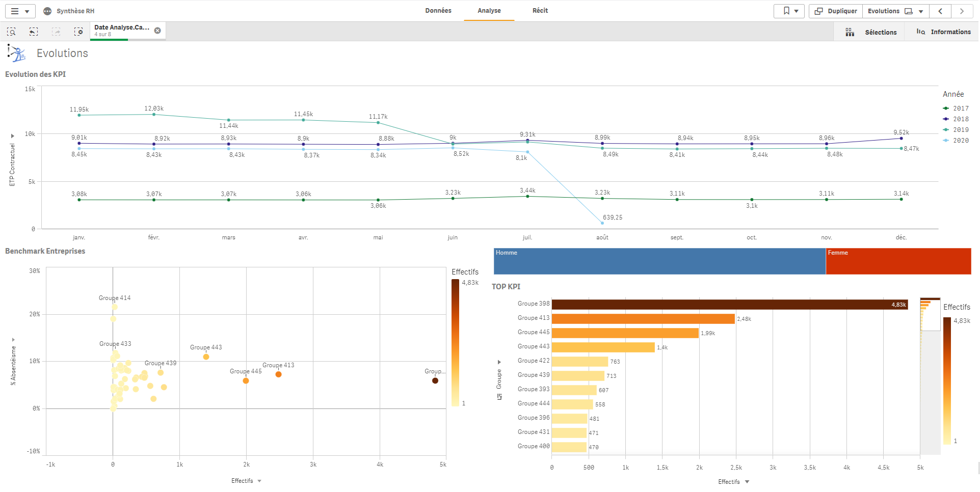Select the Femme segment in gender bar

coord(898,261)
